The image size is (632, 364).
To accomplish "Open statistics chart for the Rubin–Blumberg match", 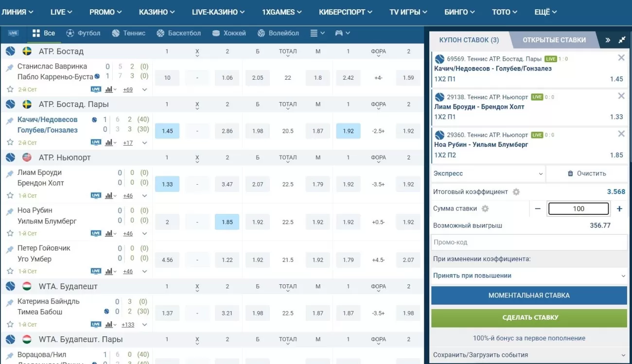I will coord(109,234).
